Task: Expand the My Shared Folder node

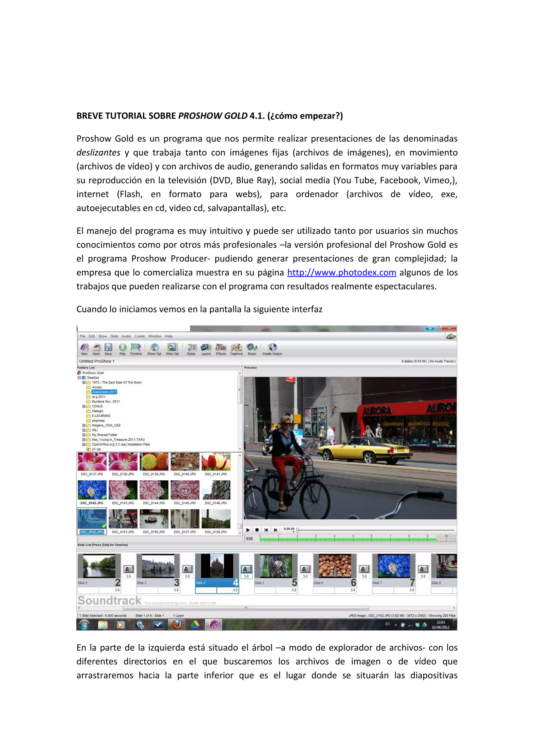Action: pyautogui.click(x=84, y=435)
